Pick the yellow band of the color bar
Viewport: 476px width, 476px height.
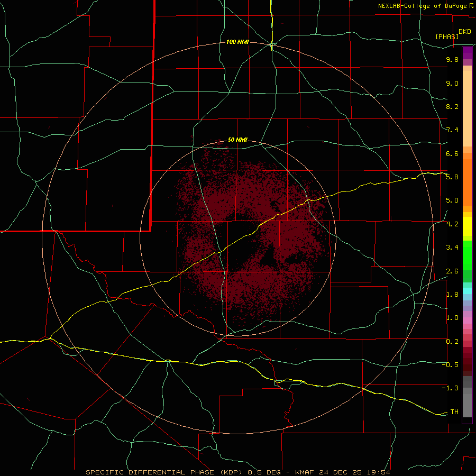pyautogui.click(x=467, y=226)
